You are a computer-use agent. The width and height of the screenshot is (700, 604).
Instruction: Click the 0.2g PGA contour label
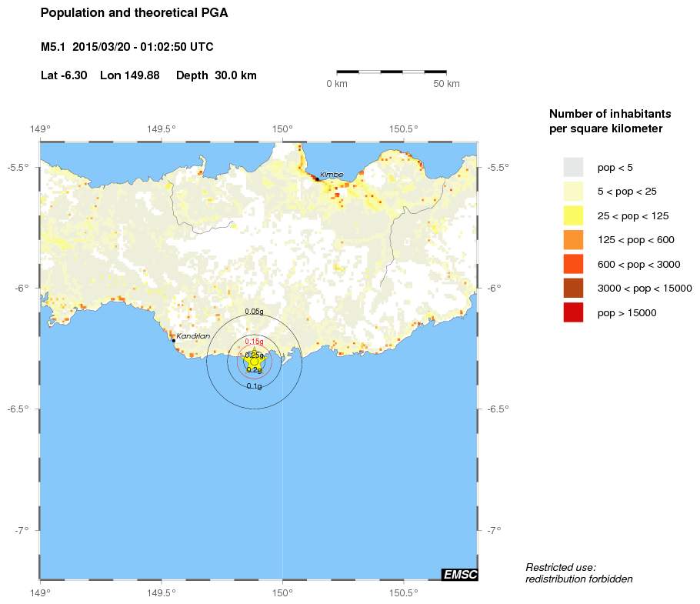(x=254, y=370)
